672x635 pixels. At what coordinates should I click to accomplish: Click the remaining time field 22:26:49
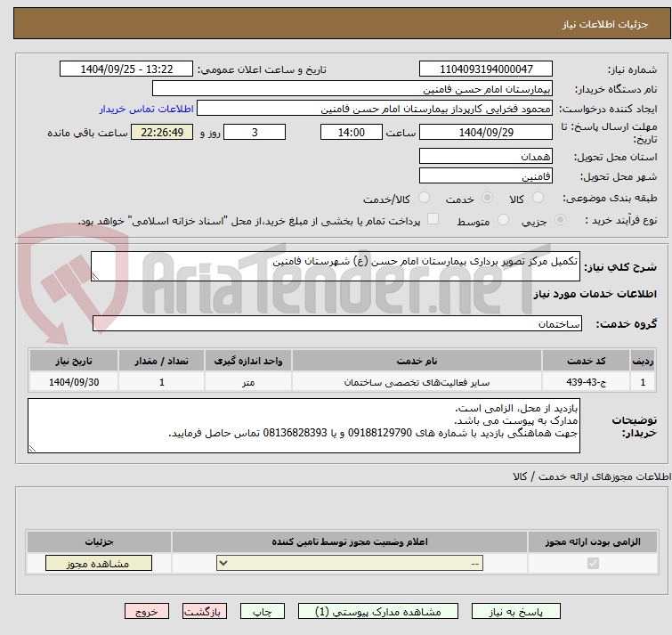point(162,132)
